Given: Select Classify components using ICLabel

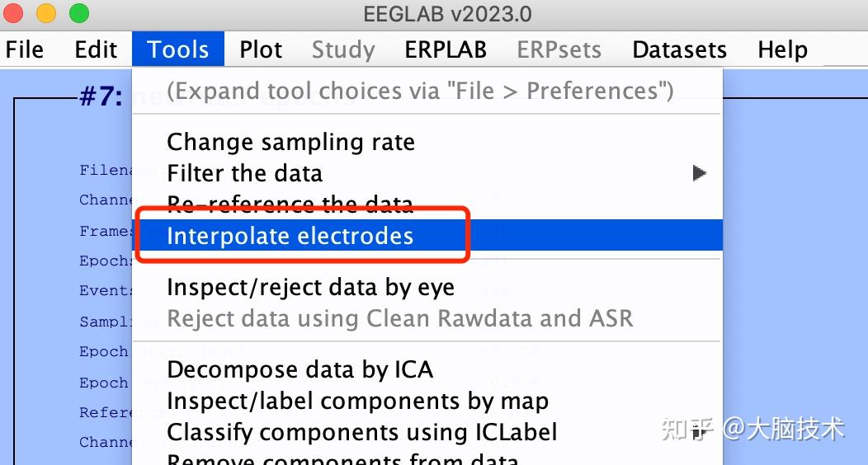Looking at the screenshot, I should coord(361,431).
